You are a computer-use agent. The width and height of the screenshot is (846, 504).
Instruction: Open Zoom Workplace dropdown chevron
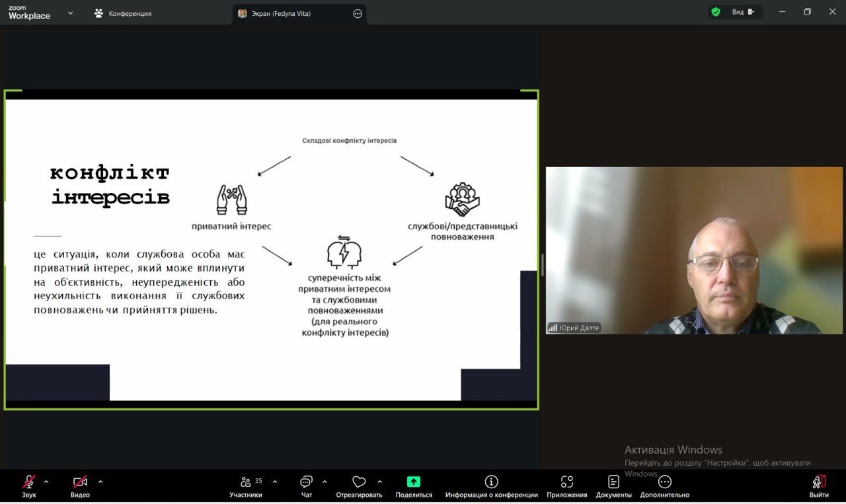[71, 13]
